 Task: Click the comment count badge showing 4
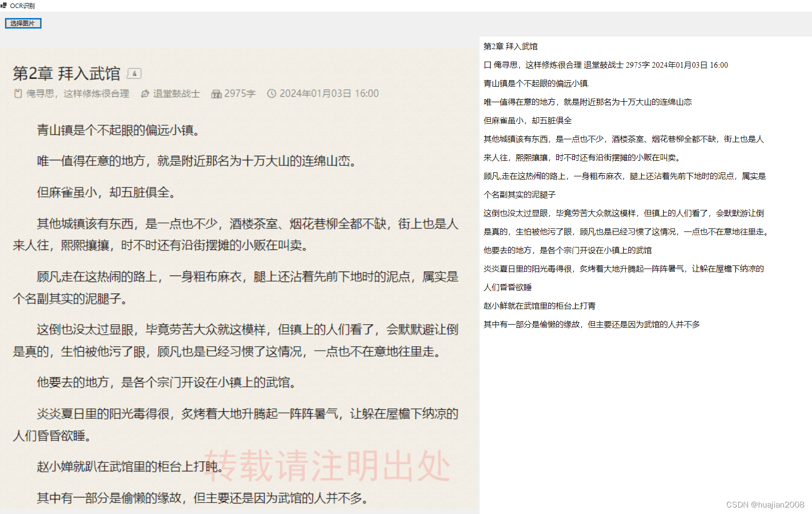pos(134,73)
